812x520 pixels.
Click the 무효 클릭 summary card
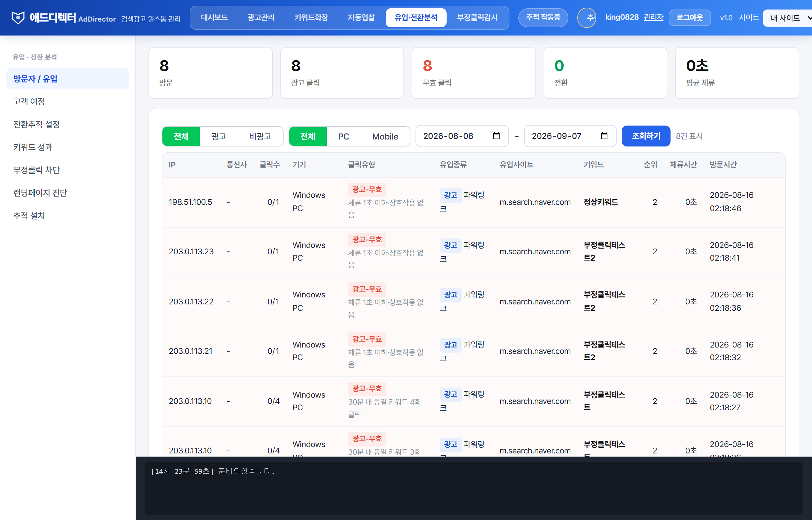(474, 73)
